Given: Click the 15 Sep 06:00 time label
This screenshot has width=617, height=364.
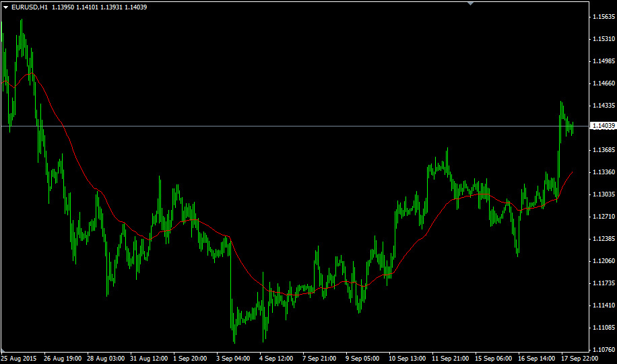Looking at the screenshot, I should coord(494,359).
